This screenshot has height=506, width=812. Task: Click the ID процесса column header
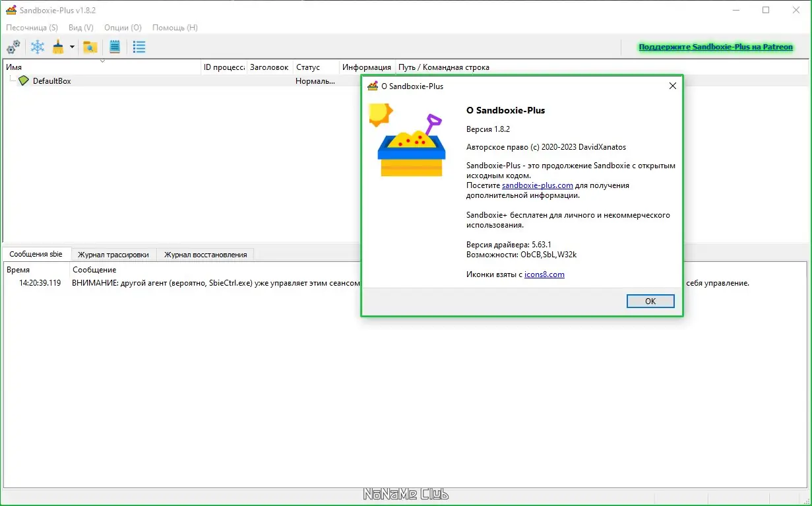coord(224,67)
